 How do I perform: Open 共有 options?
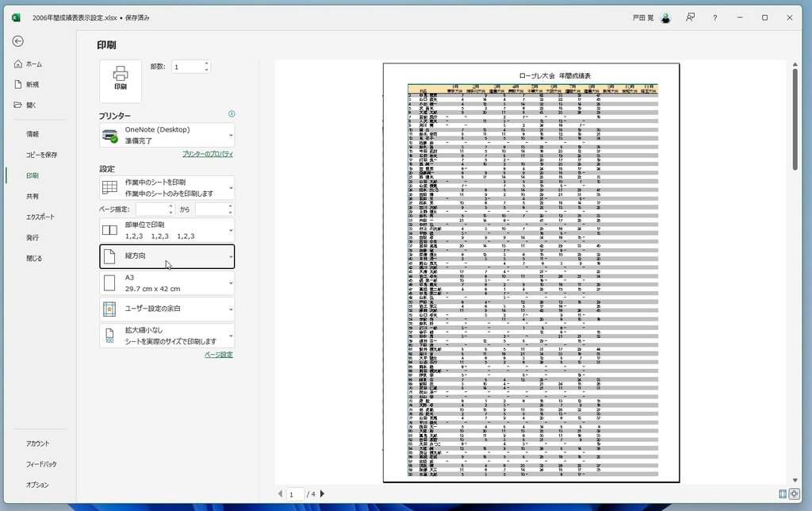point(33,197)
